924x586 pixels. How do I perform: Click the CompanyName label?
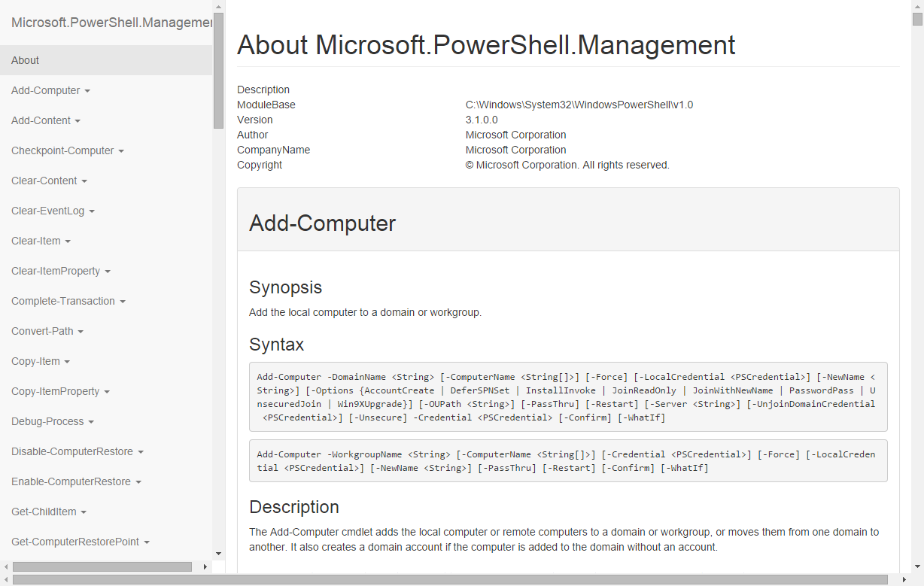(273, 150)
